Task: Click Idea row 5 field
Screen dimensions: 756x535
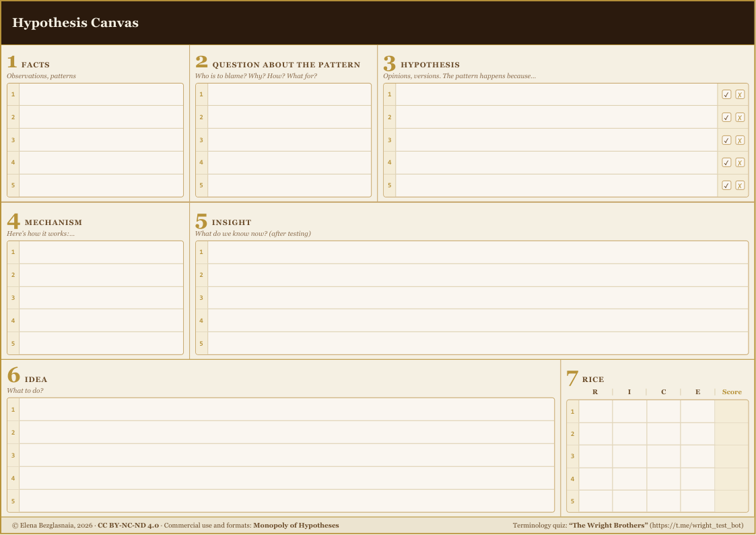Action: 287,501
